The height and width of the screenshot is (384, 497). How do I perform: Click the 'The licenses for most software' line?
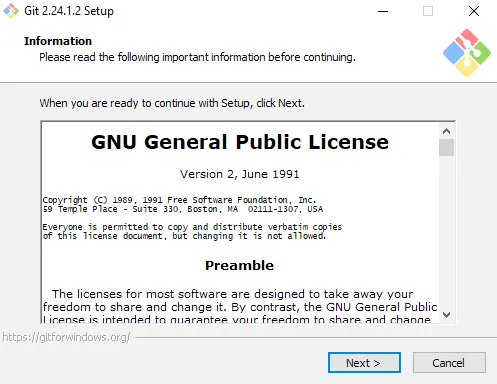[x=232, y=294]
